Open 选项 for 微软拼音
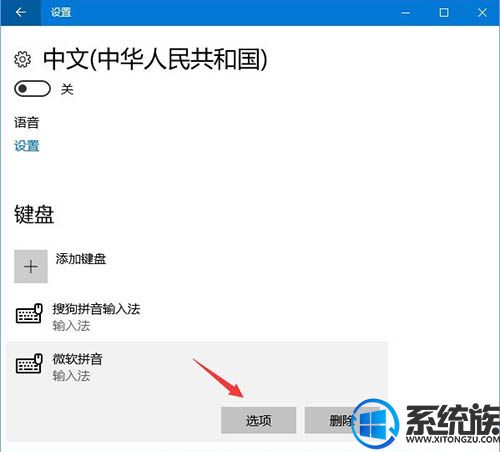Image resolution: width=500 pixels, height=452 pixels. tap(258, 420)
